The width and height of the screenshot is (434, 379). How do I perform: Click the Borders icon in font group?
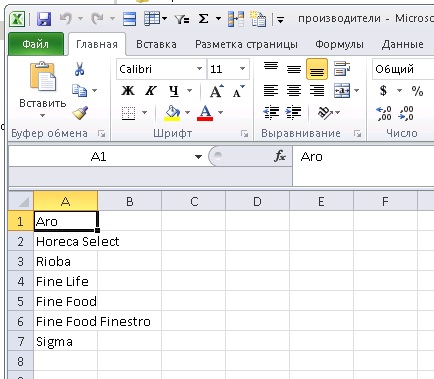[x=128, y=113]
